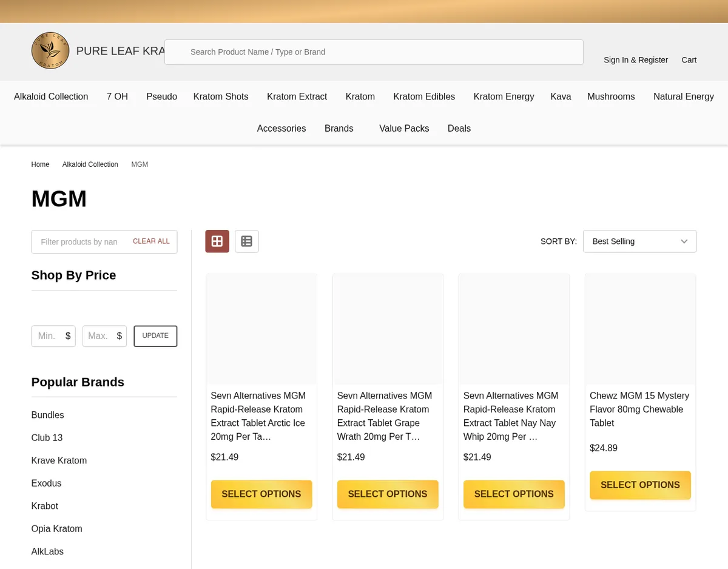This screenshot has height=569, width=728.
Task: Open the Kratom menu item
Action: point(360,96)
